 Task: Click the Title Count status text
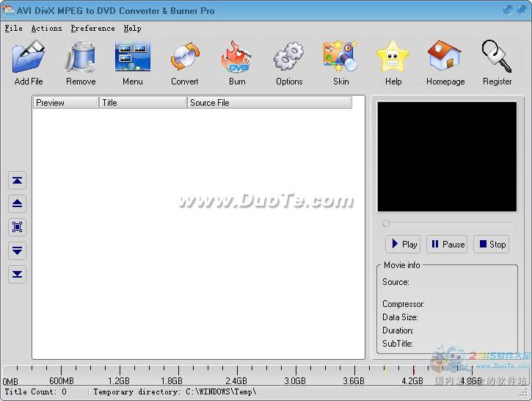[36, 392]
